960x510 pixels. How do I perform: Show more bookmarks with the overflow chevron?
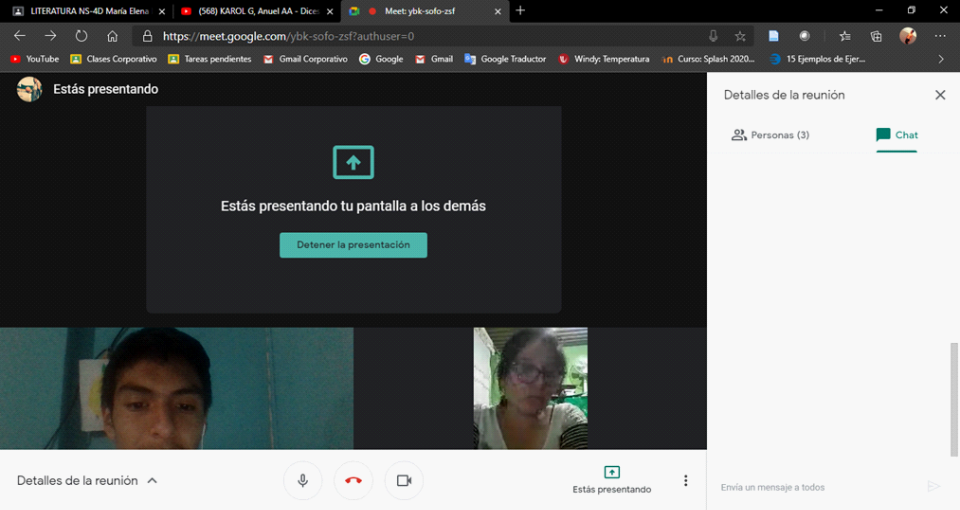(x=940, y=59)
